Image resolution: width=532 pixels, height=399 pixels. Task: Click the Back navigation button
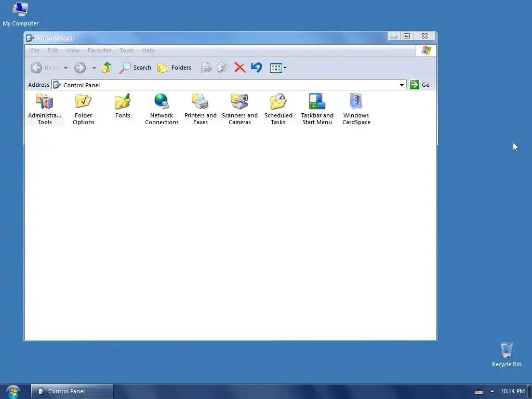point(44,68)
